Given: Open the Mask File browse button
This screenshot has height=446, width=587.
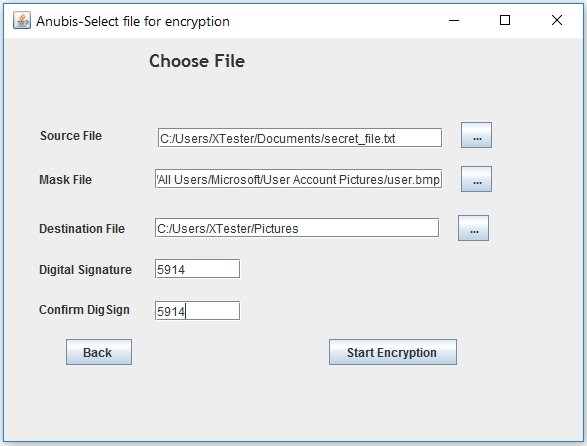Looking at the screenshot, I should click(476, 179).
